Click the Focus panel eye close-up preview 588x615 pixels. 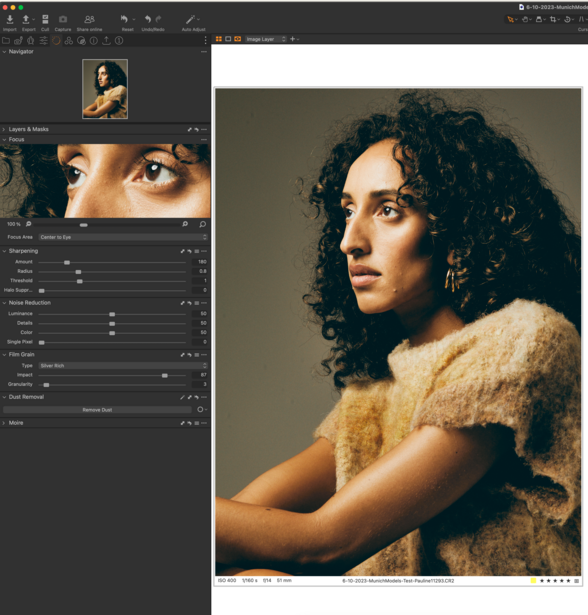[105, 181]
